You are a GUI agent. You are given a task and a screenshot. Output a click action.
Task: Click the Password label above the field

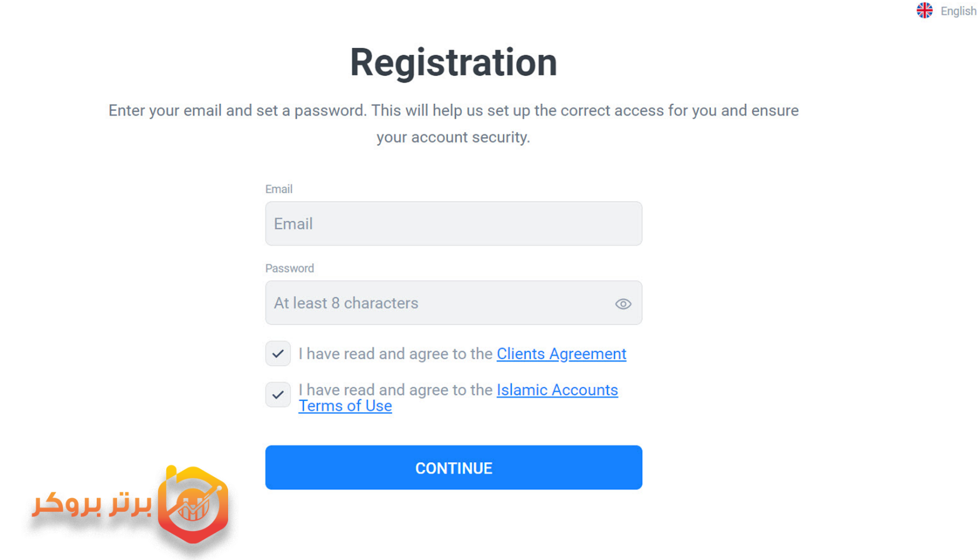pyautogui.click(x=289, y=268)
